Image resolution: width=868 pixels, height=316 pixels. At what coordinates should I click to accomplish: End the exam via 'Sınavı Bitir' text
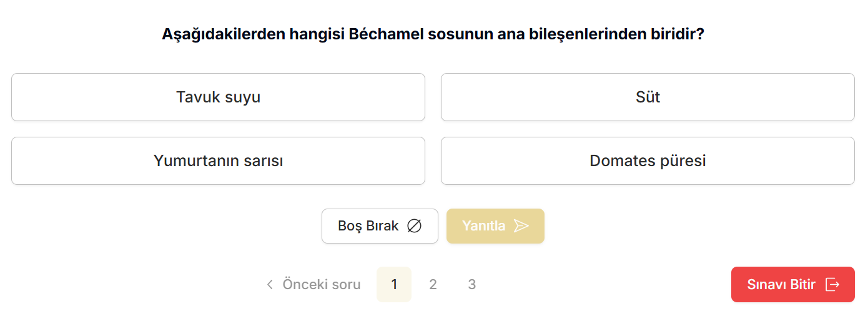coord(781,285)
